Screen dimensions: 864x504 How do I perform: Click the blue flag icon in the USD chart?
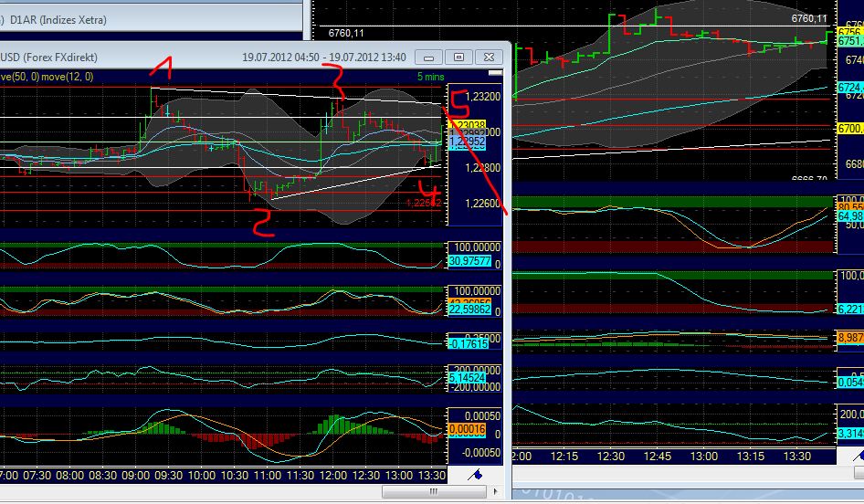pos(476,474)
